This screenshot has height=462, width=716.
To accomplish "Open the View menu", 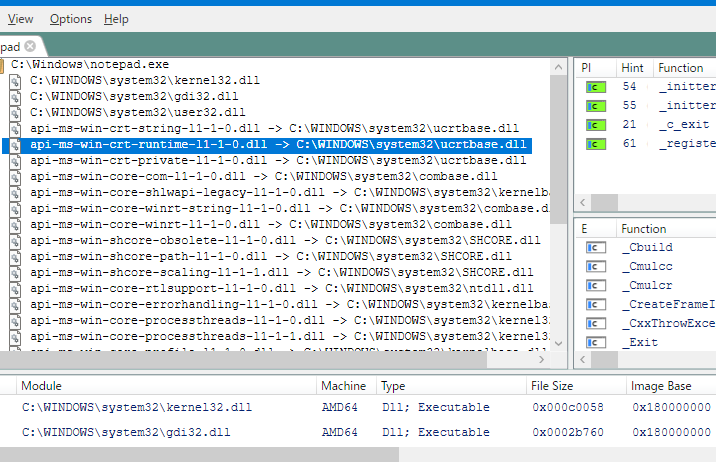I will pyautogui.click(x=20, y=19).
